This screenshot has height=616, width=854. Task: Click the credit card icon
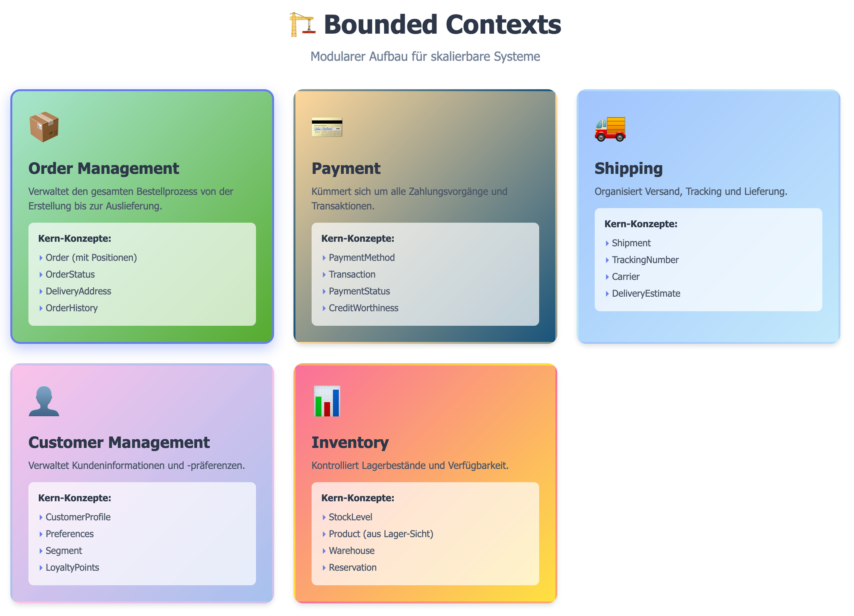tap(327, 127)
